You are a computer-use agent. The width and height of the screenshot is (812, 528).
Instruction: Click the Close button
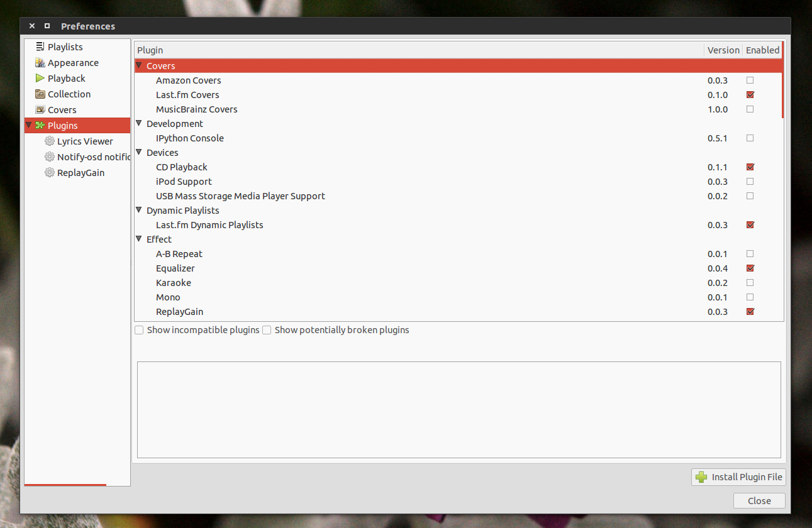pyautogui.click(x=759, y=501)
